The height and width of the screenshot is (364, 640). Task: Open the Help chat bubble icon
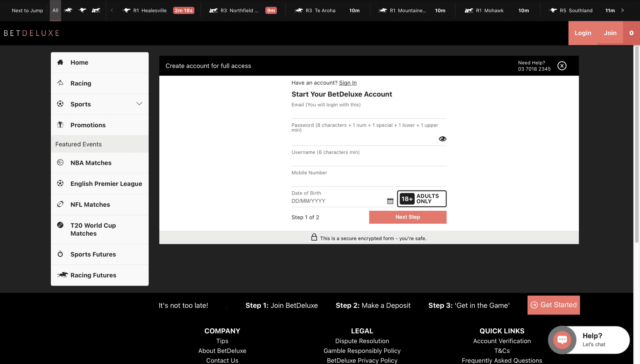pyautogui.click(x=562, y=340)
